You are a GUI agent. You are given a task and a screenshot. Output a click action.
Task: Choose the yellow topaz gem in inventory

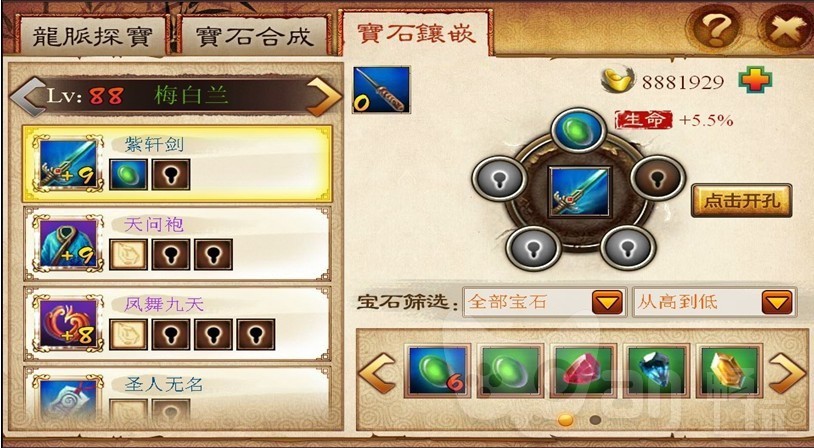tap(729, 371)
